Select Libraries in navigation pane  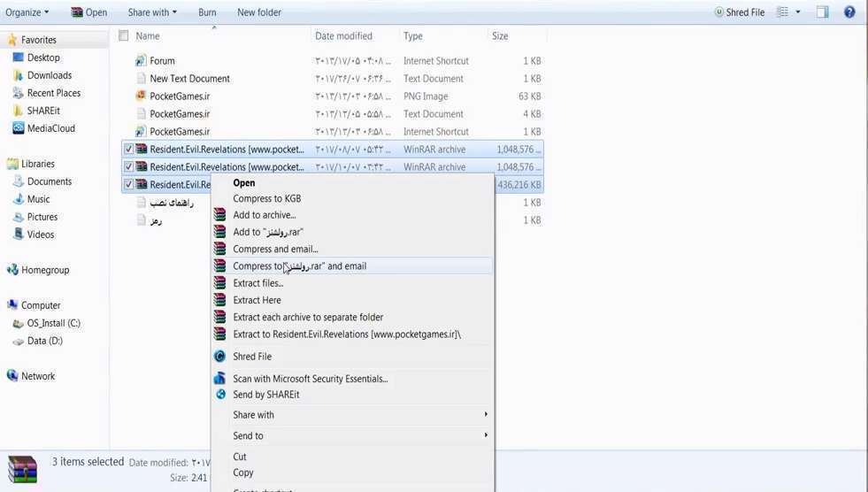point(38,164)
